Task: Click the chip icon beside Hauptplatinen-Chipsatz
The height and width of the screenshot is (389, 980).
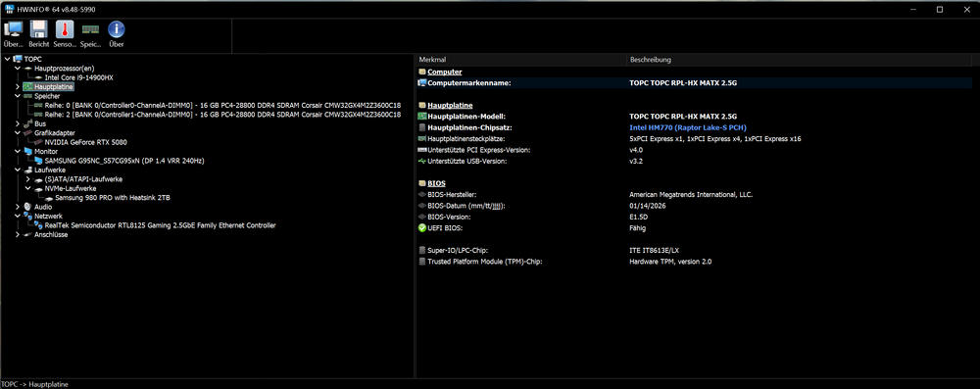Action: (421, 127)
